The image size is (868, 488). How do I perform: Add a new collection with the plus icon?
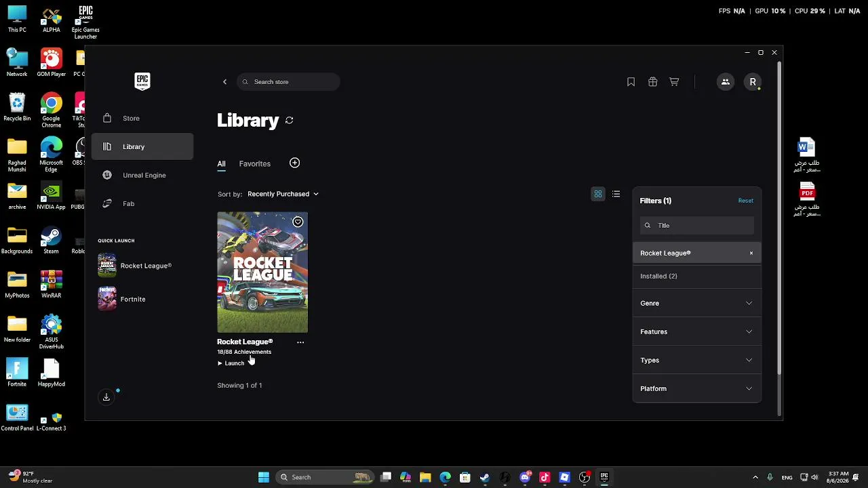(x=294, y=163)
